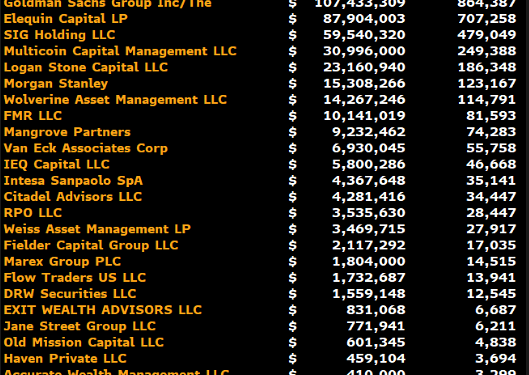Image resolution: width=529 pixels, height=375 pixels.
Task: Select RPO LLC holder name
Action: (x=33, y=213)
